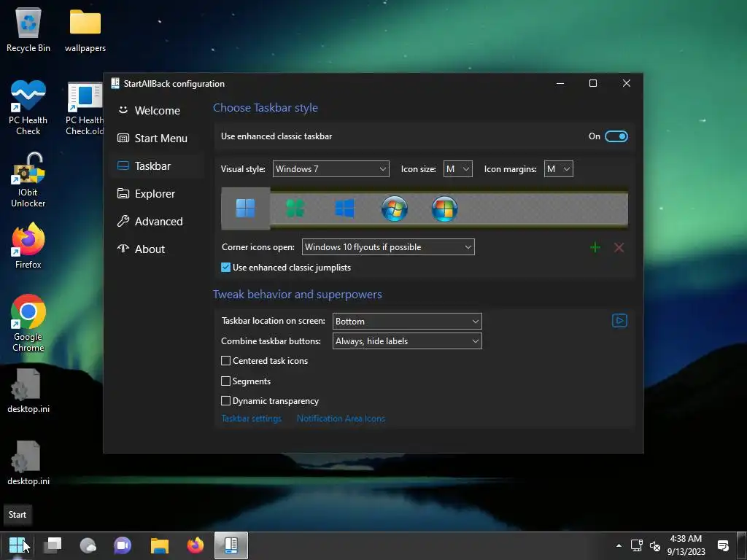Image resolution: width=747 pixels, height=560 pixels.
Task: Add a custom start orb with plus icon
Action: pyautogui.click(x=595, y=247)
